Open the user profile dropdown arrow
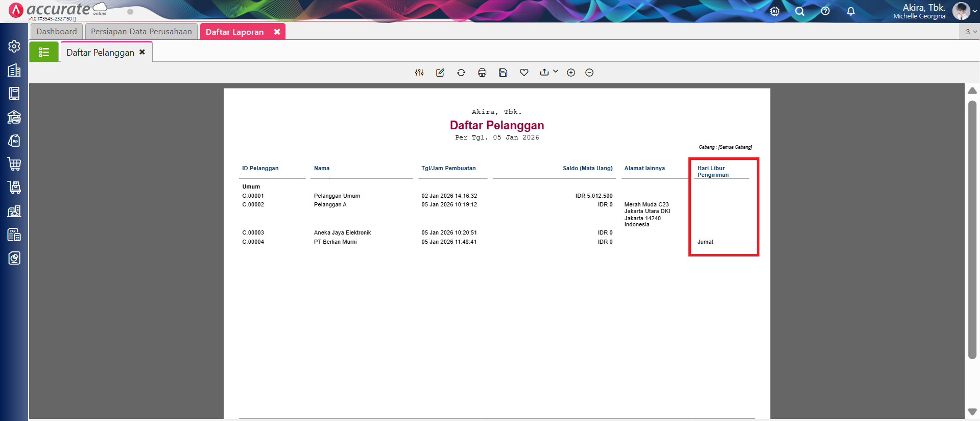This screenshot has height=421, width=980. pos(975,11)
